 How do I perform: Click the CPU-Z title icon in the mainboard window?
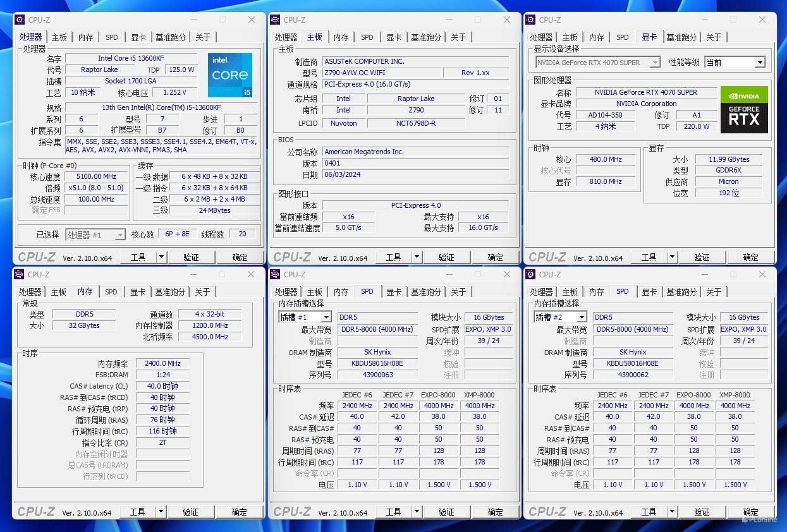tap(275, 20)
